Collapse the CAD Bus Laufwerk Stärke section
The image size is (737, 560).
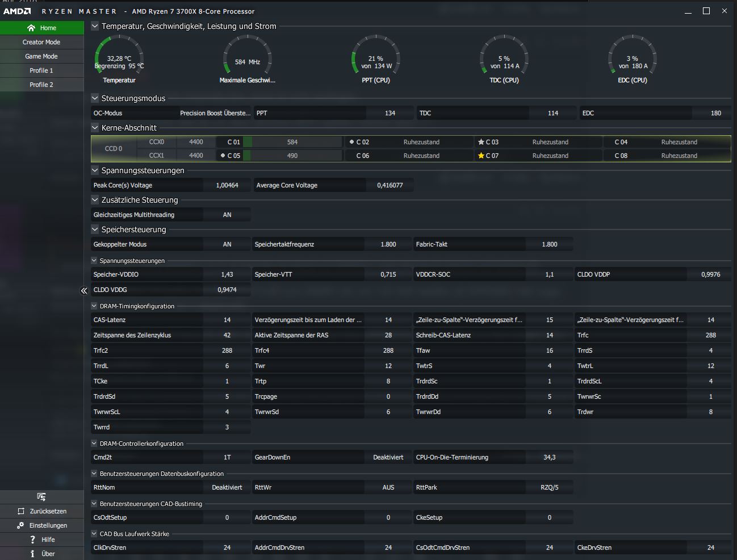tap(95, 534)
